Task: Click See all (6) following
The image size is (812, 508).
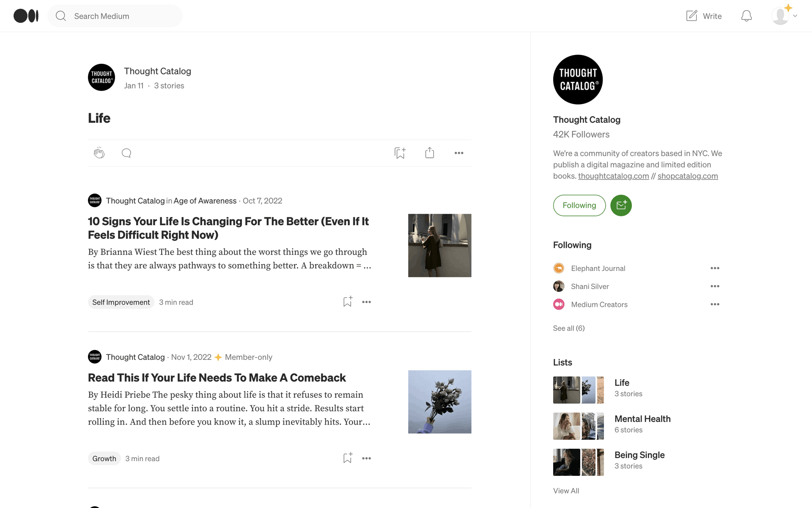Action: pyautogui.click(x=569, y=328)
